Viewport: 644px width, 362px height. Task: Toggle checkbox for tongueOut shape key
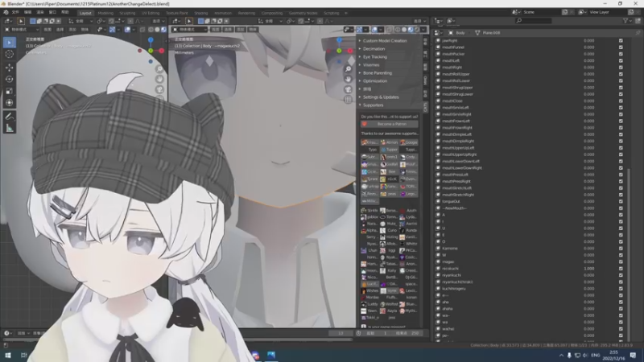tap(621, 202)
